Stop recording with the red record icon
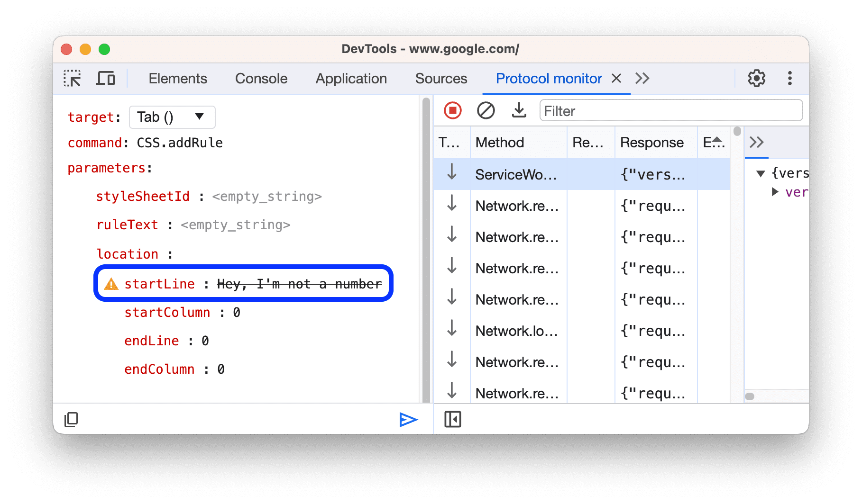This screenshot has height=504, width=862. pyautogui.click(x=452, y=110)
